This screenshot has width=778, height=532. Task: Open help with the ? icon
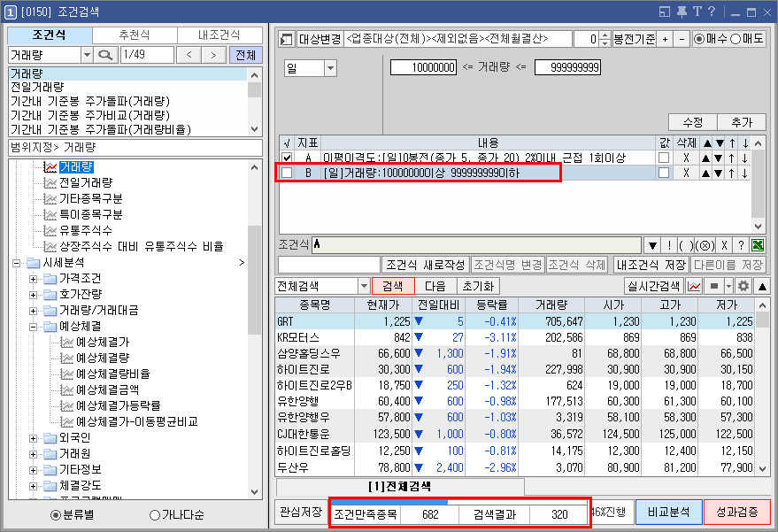tap(713, 10)
